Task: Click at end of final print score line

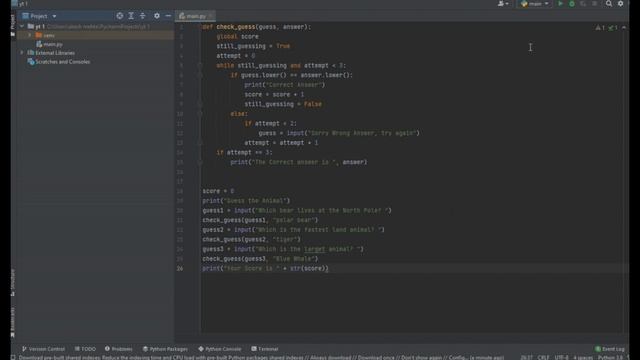Action: pyautogui.click(x=329, y=269)
